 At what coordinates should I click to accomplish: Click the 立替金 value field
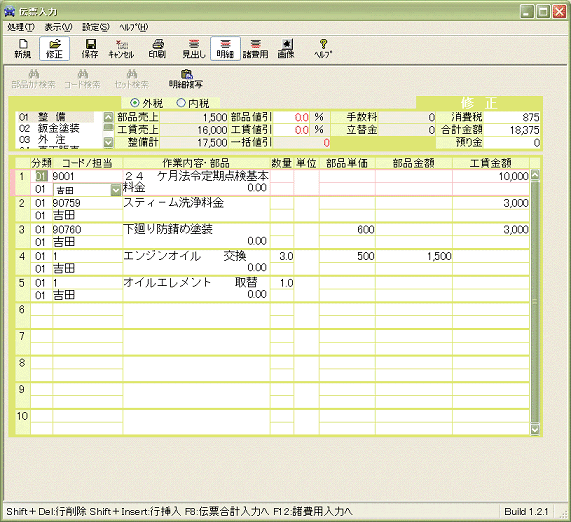pyautogui.click(x=407, y=130)
